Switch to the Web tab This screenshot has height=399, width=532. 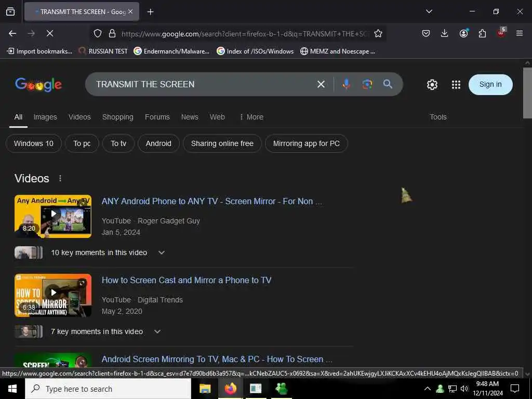click(217, 117)
